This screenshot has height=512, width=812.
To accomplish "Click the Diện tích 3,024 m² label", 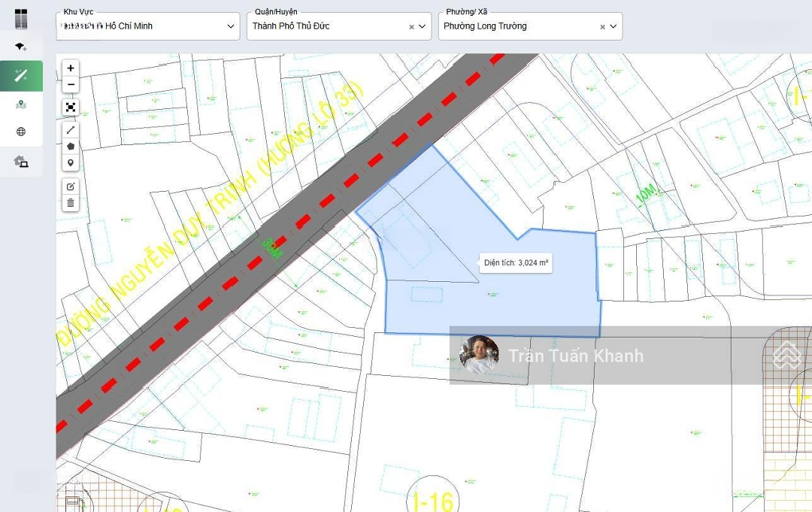I will tap(516, 263).
